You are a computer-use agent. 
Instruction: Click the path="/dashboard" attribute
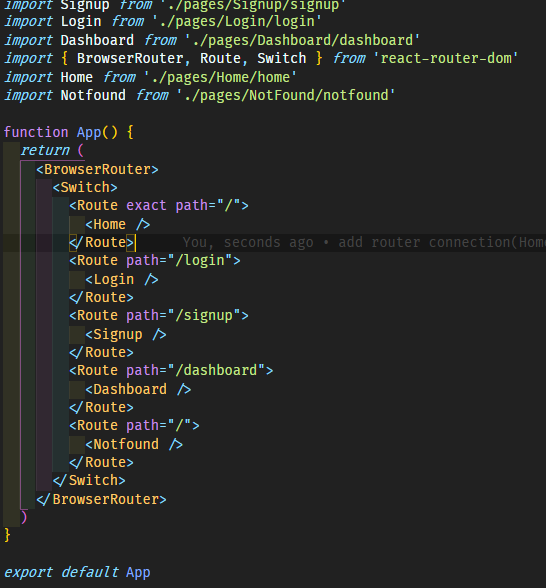(196, 370)
